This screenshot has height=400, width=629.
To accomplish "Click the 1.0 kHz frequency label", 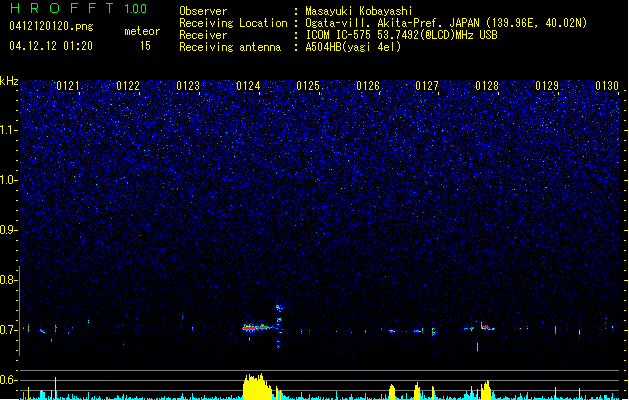I will (8, 180).
